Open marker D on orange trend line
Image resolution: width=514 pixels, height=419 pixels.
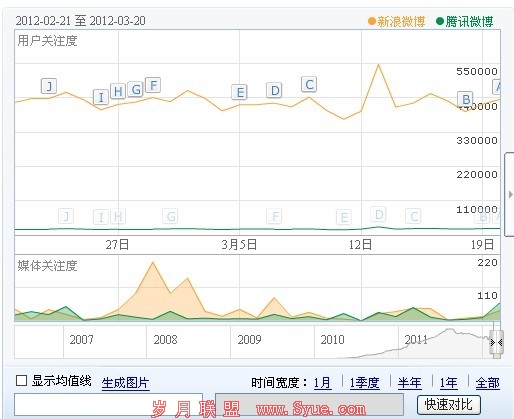tap(275, 90)
